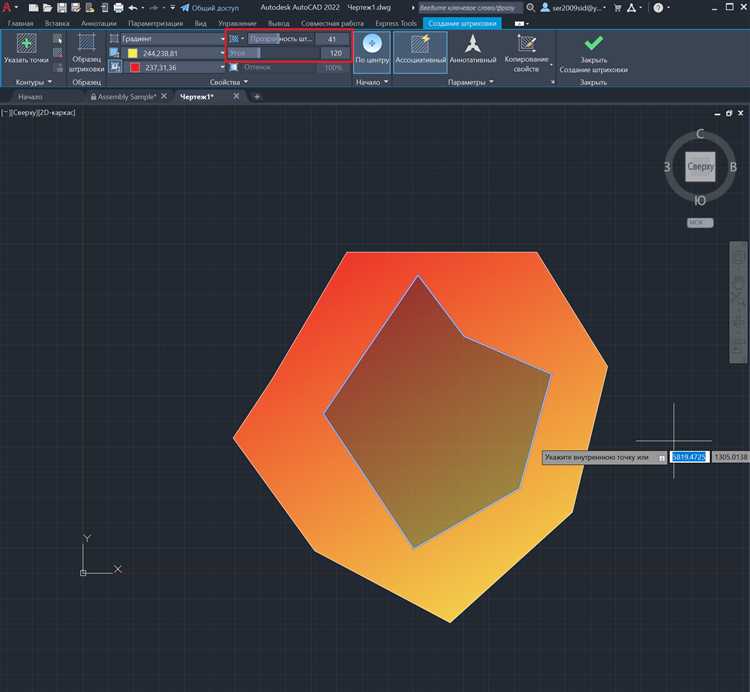Click the ViewCube compass letter С
This screenshot has width=750, height=692.
coord(699,134)
